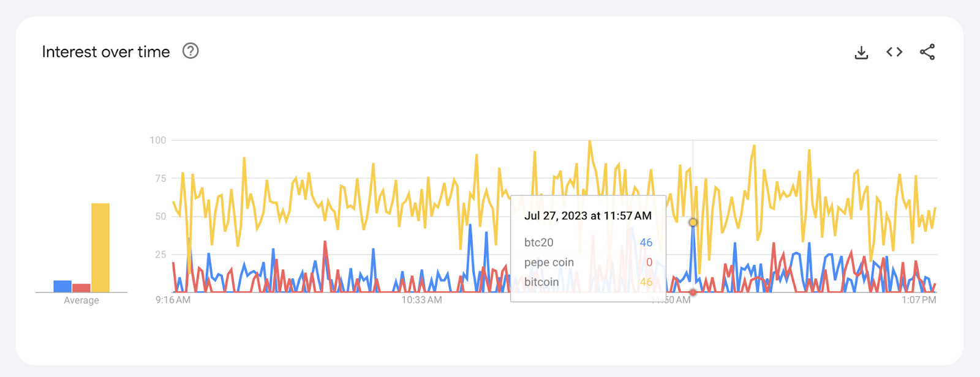Click the download icon in the toolbar

(x=861, y=52)
